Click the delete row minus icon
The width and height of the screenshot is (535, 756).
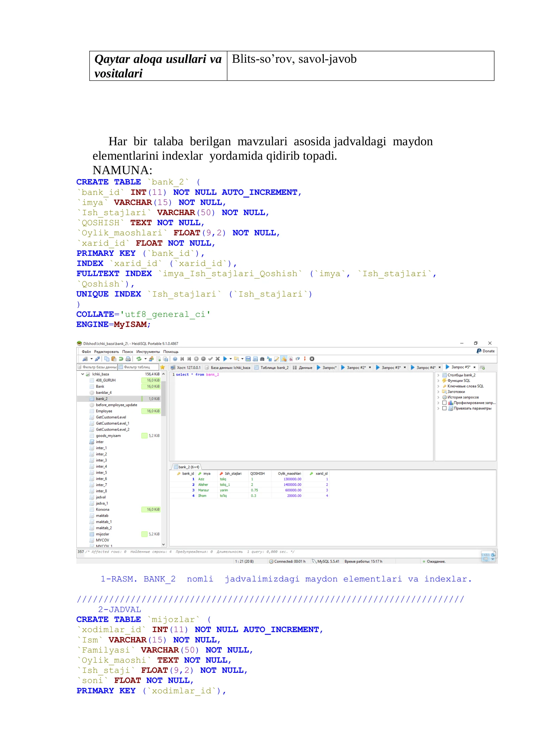coord(203,359)
